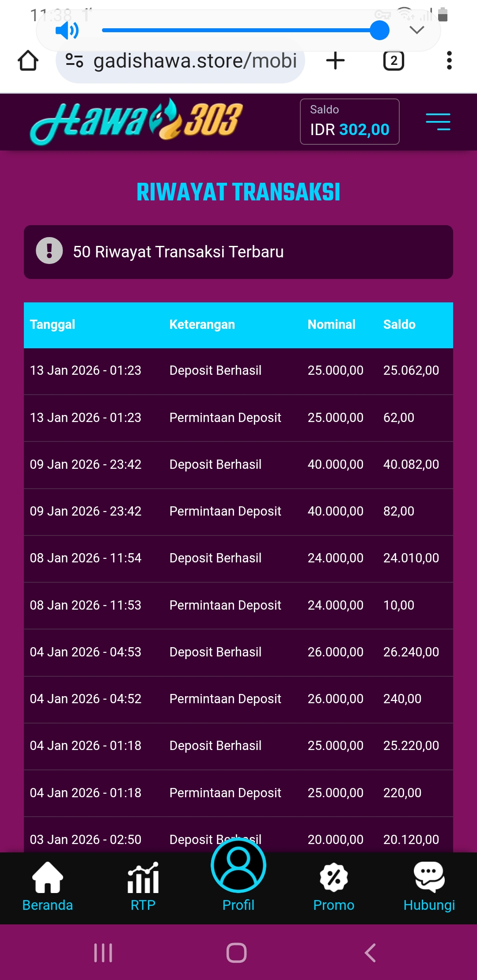The height and width of the screenshot is (980, 477).
Task: Mute using the volume speaker icon
Action: pos(67,31)
